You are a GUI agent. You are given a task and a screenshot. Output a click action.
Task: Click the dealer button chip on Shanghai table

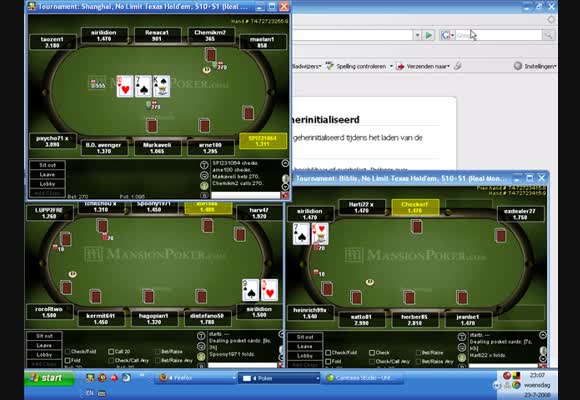206,70
